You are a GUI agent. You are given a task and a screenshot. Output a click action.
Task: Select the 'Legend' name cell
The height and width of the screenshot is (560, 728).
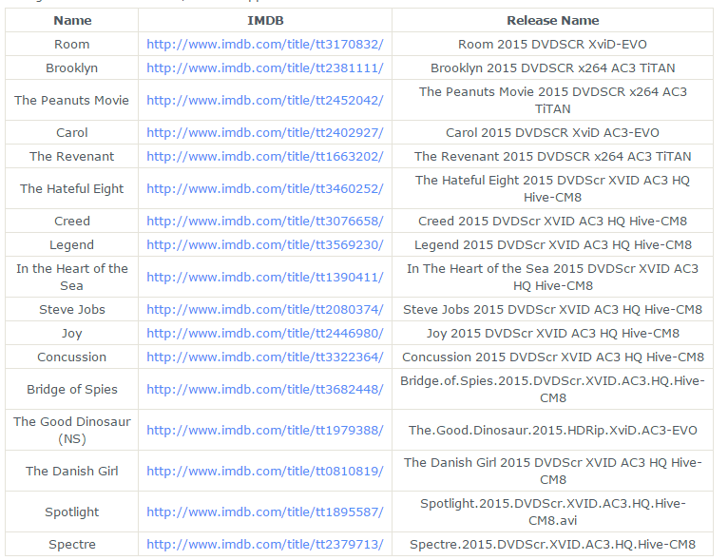[x=72, y=244]
